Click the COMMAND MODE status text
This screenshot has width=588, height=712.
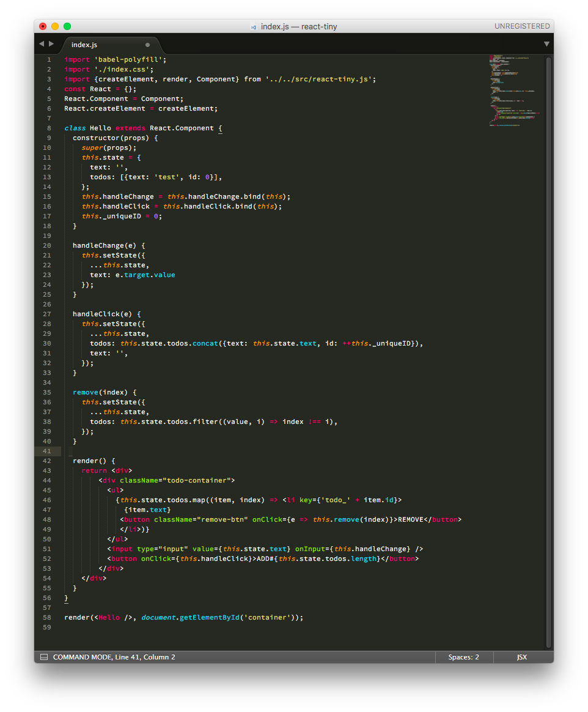coord(82,657)
